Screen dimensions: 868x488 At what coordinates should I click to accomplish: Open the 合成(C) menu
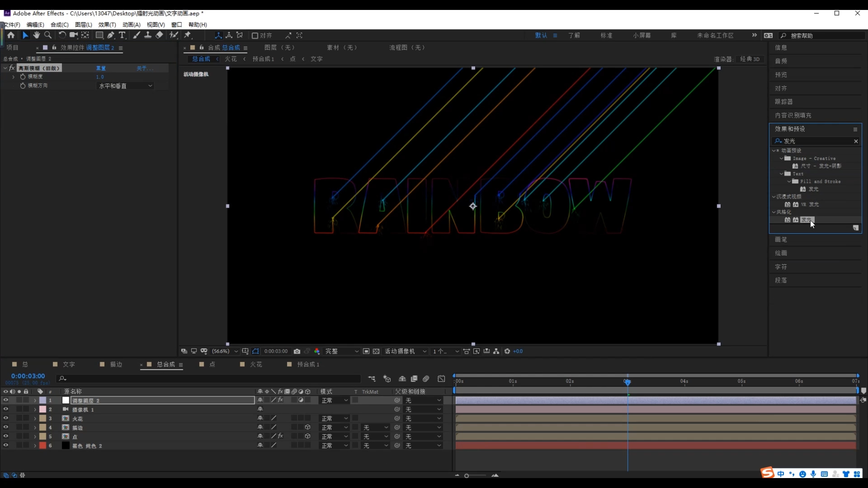[x=59, y=25]
